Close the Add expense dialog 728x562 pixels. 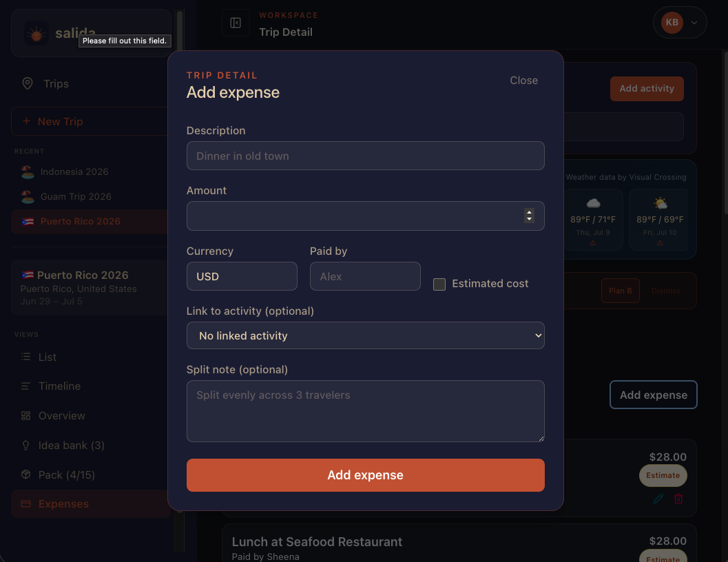tap(523, 81)
